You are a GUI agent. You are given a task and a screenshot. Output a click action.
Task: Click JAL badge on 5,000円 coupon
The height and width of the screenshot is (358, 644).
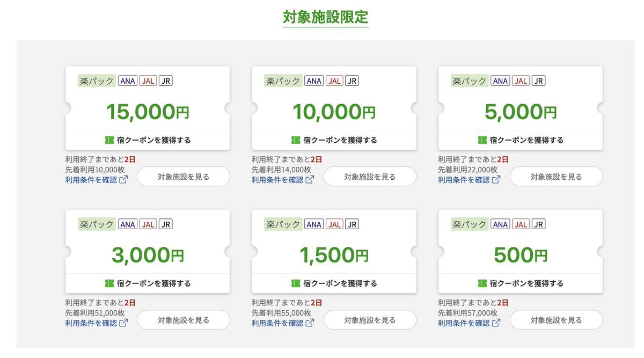pos(521,81)
